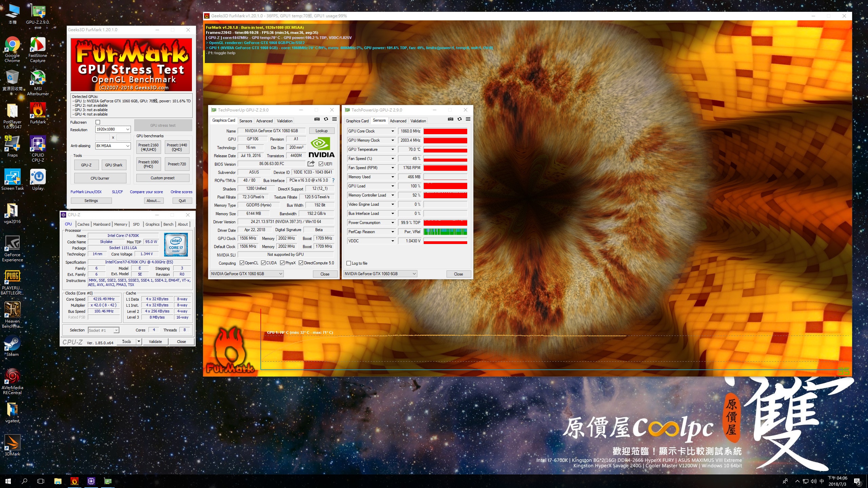Open CPU-Z Socket #1 selection dropdown
This screenshot has height=488, width=868.
[103, 330]
